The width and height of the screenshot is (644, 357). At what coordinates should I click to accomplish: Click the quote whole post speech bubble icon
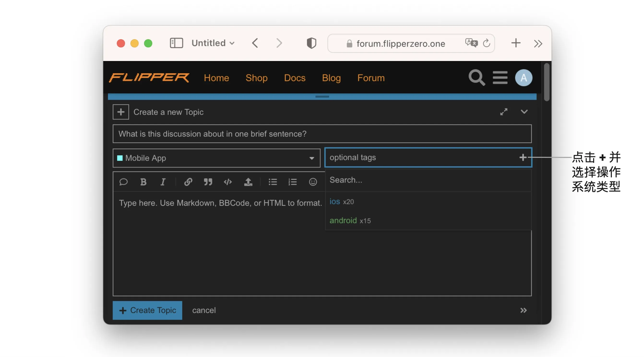(x=124, y=182)
